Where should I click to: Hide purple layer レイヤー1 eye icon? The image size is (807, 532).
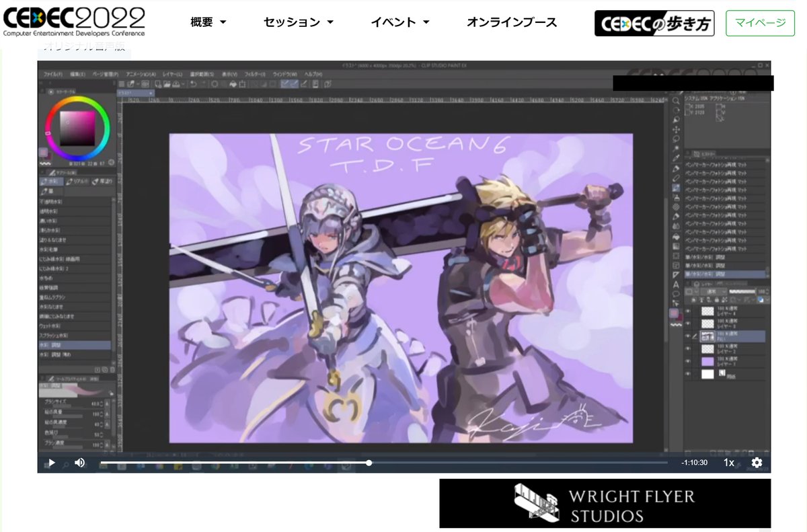(687, 361)
